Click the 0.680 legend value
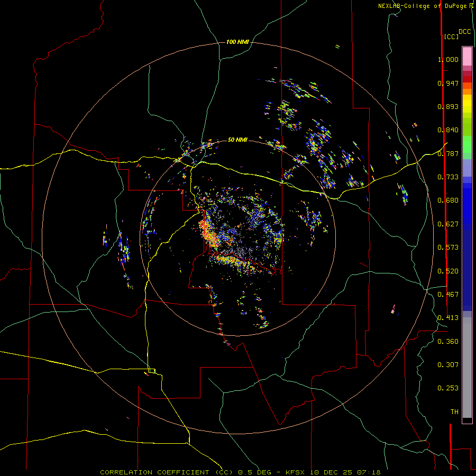 coord(448,200)
